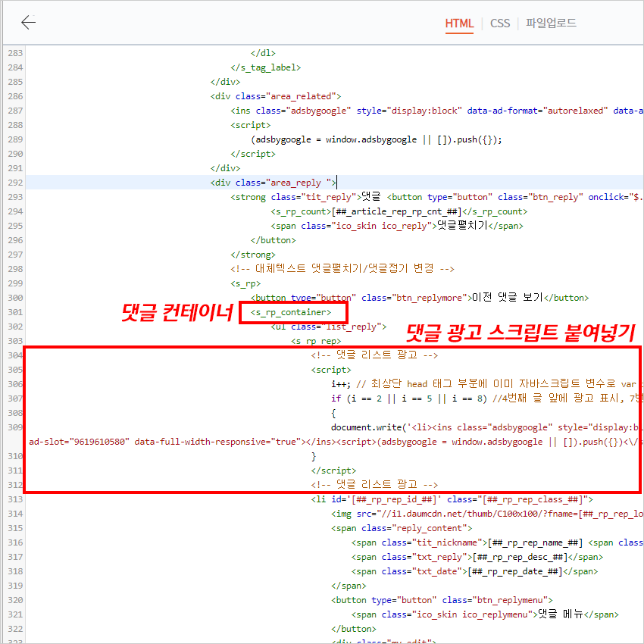
Task: Click the <s_rp_container> tag line
Action: click(x=291, y=312)
